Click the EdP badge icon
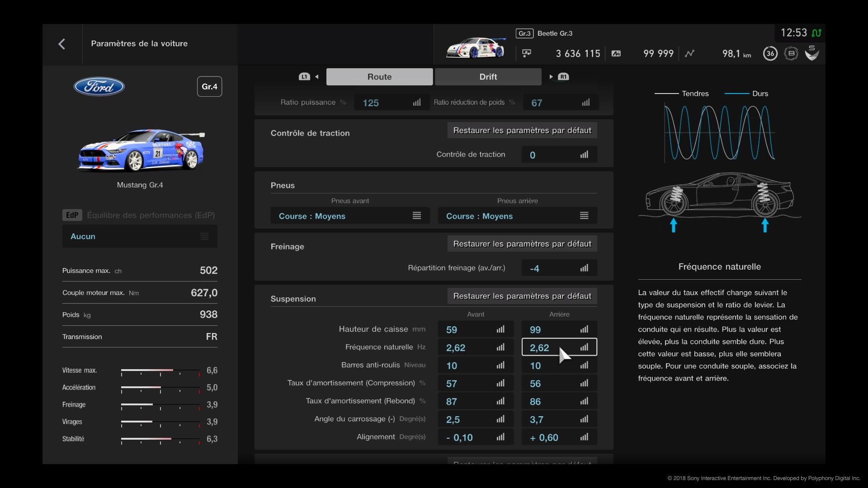The width and height of the screenshot is (868, 488). tap(72, 215)
